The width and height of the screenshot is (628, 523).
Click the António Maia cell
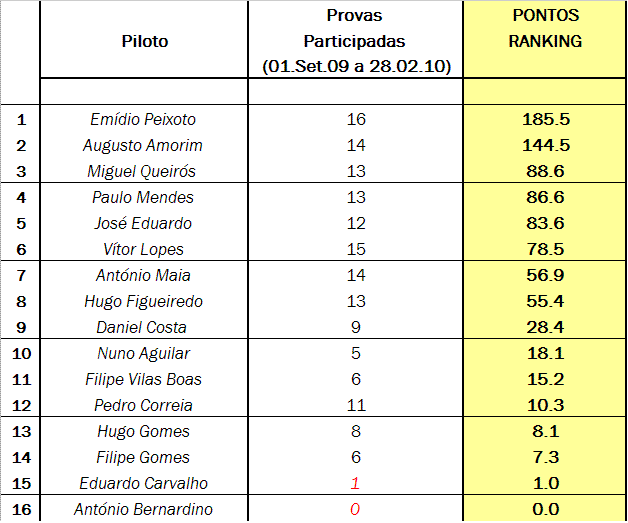pyautogui.click(x=144, y=275)
